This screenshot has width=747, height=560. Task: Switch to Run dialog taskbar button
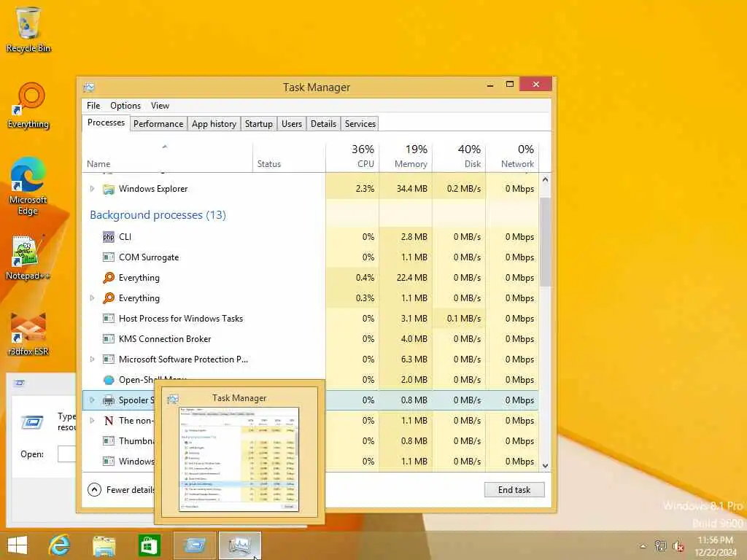coord(194,545)
